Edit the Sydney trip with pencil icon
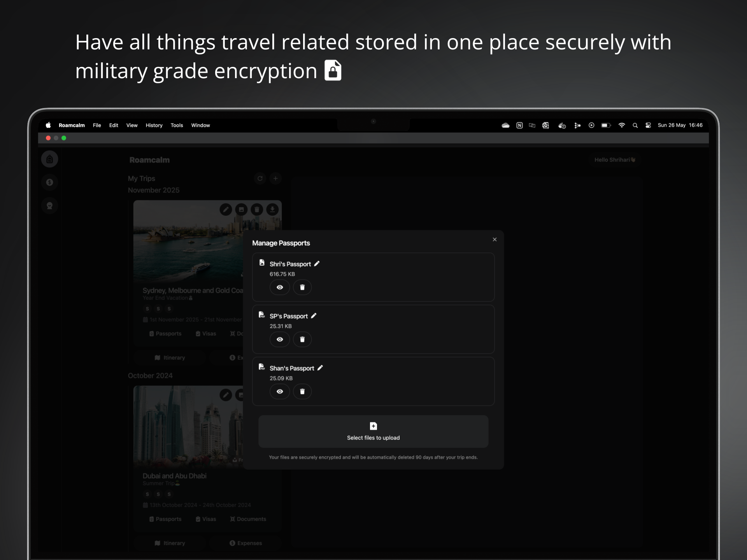 pos(226,210)
